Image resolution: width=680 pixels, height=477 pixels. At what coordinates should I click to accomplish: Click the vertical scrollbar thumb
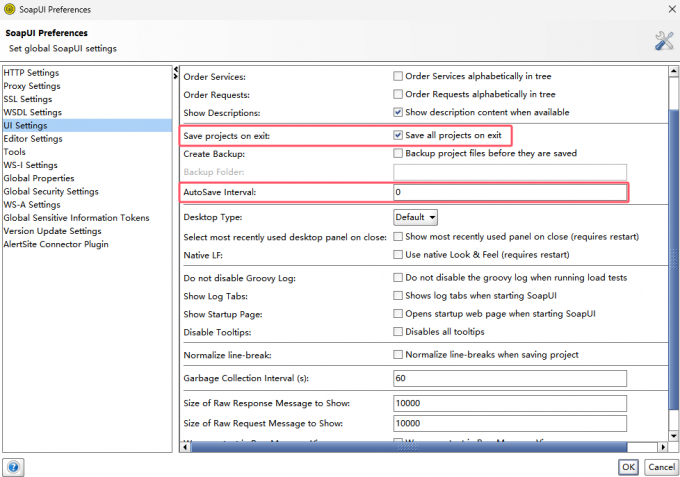point(673,259)
